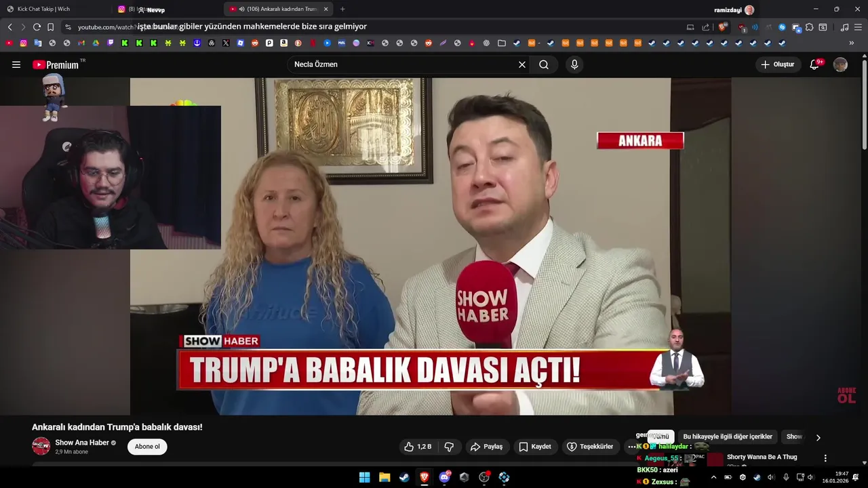Expand chips with the right chevron

[818, 437]
